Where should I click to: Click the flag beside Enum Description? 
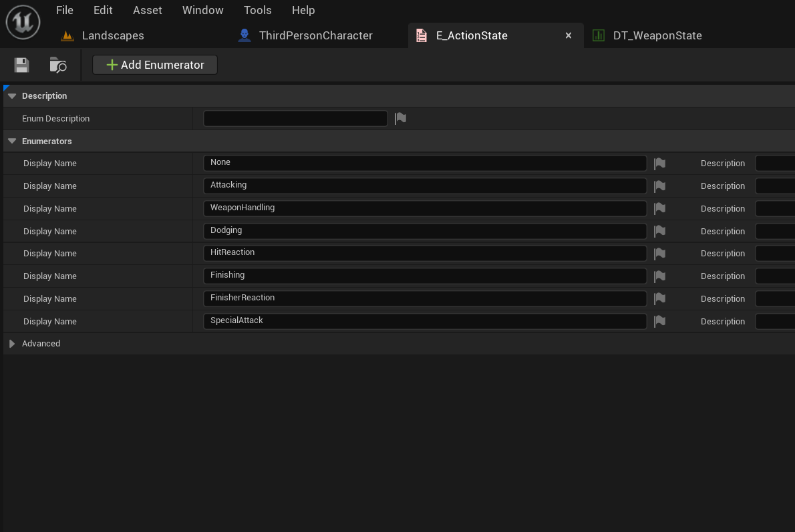click(400, 117)
